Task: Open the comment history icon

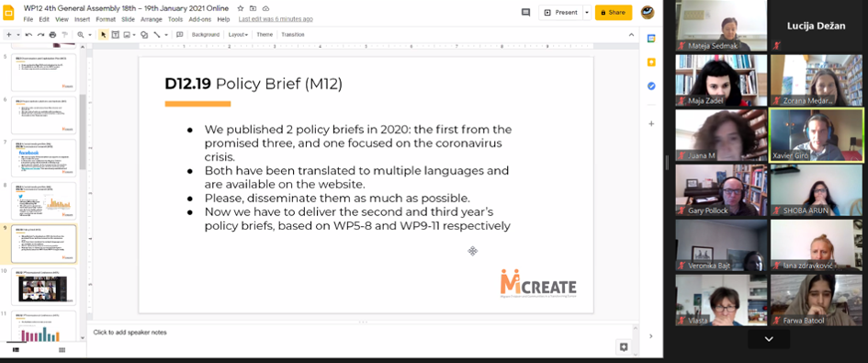Action: coord(525,12)
